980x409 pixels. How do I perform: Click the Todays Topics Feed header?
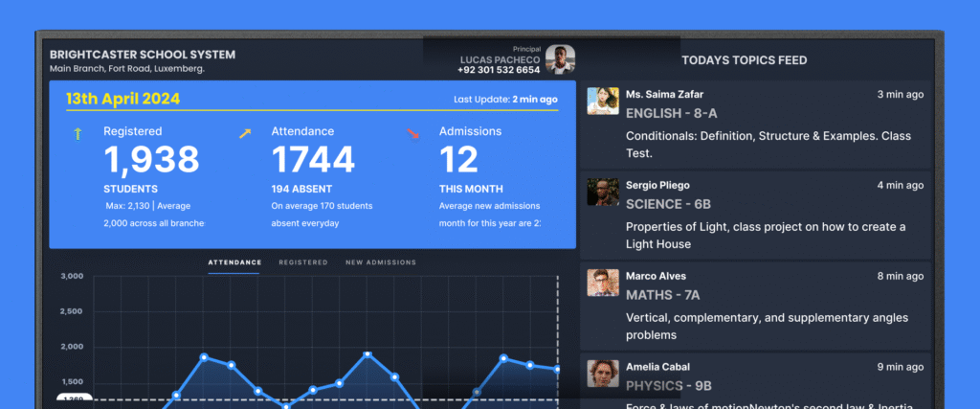click(x=744, y=60)
